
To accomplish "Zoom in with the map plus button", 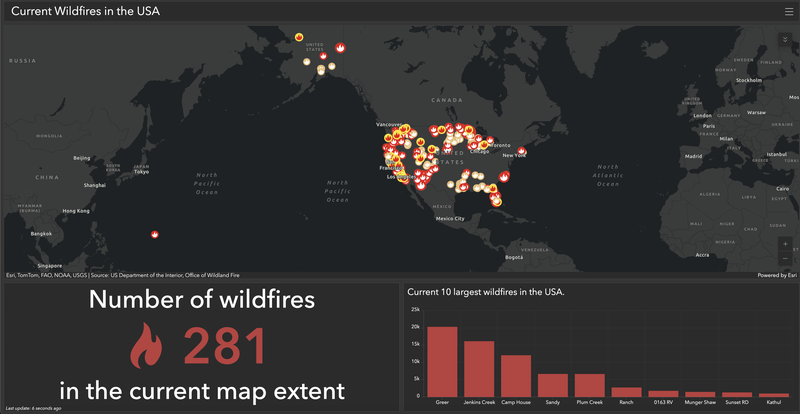I will pos(785,244).
